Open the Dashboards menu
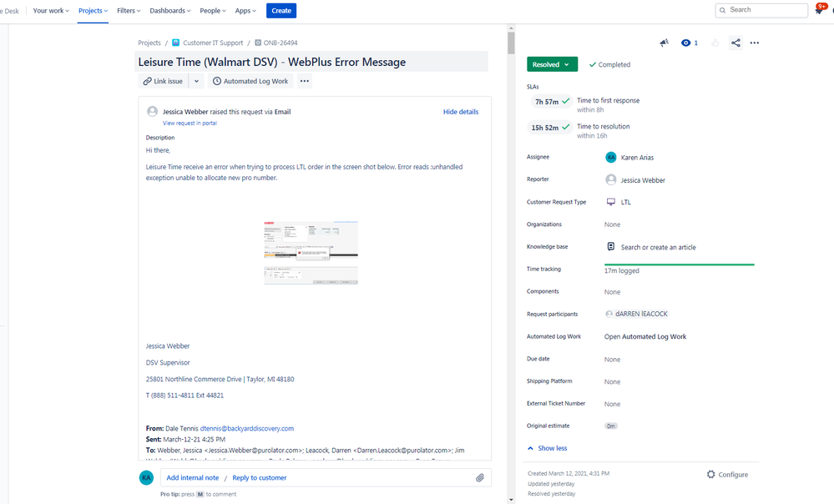 [x=170, y=11]
